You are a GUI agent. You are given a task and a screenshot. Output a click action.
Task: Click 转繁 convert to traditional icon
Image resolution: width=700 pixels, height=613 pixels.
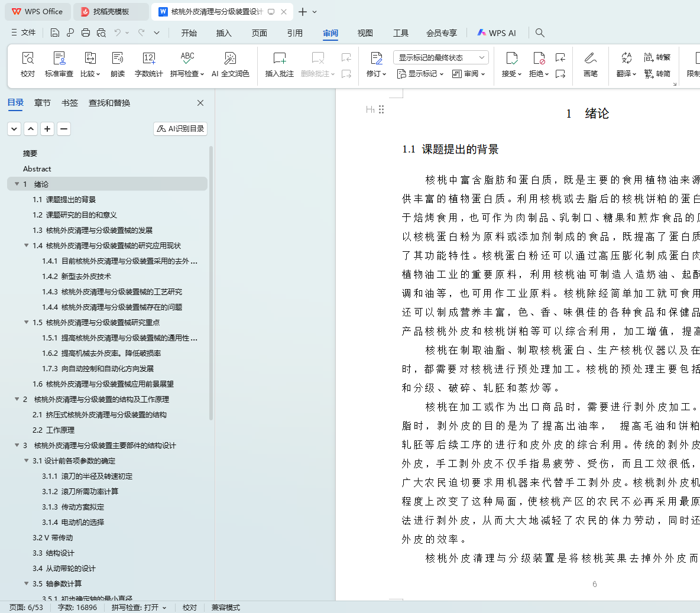pyautogui.click(x=657, y=57)
